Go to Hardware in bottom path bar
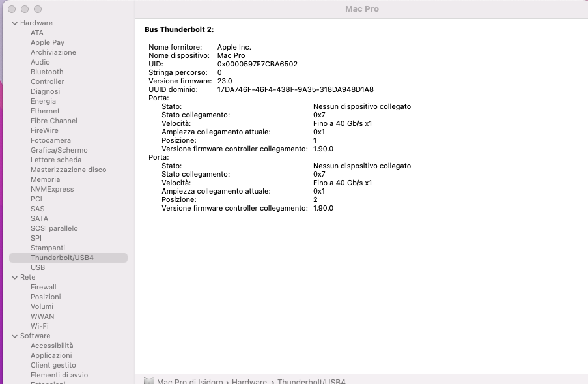The image size is (588, 384). click(x=249, y=381)
